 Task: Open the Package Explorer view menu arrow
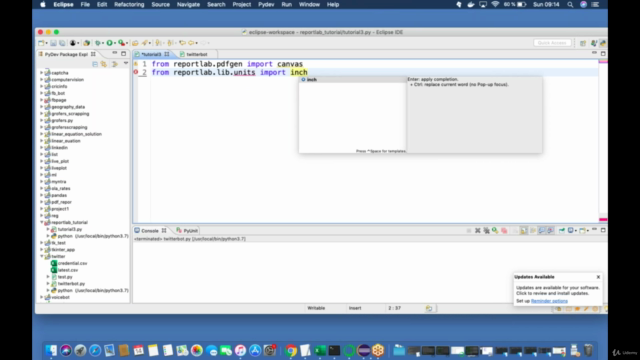[x=126, y=63]
